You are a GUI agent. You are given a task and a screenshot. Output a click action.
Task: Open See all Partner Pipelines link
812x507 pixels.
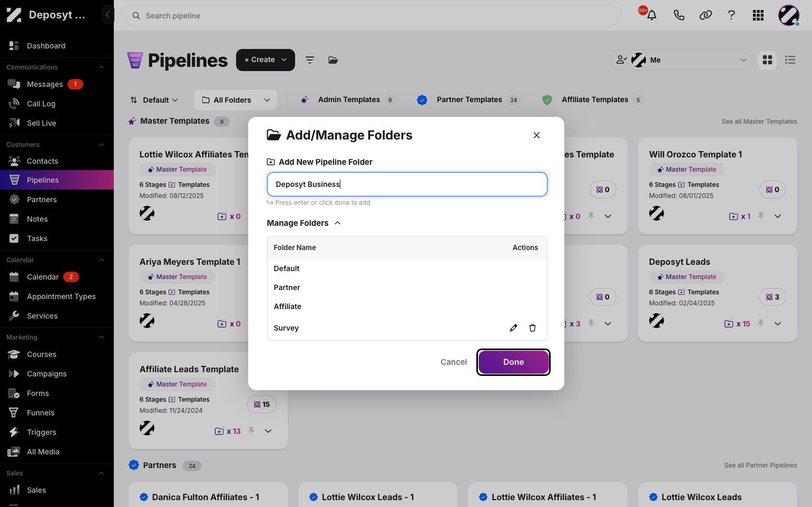760,465
